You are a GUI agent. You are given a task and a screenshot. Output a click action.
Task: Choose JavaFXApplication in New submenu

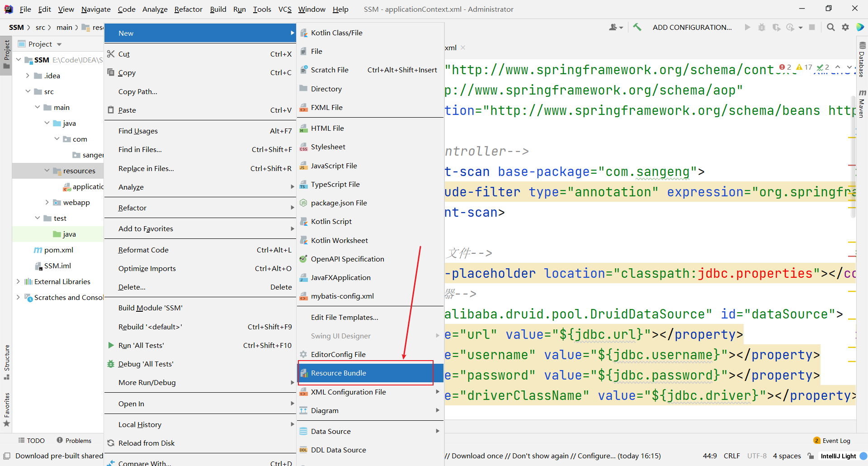tap(370, 277)
